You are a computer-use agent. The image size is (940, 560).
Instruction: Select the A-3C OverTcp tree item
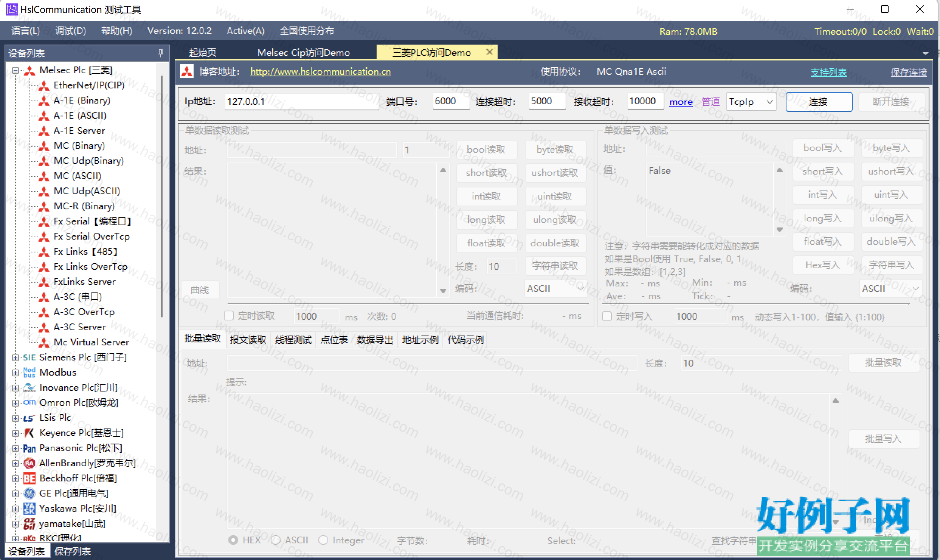pyautogui.click(x=84, y=312)
